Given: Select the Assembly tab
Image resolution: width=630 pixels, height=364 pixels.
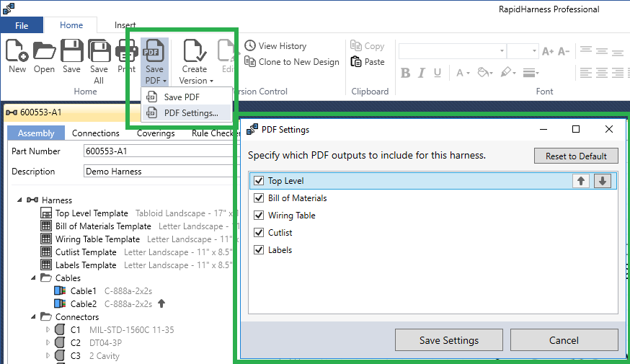Looking at the screenshot, I should tap(36, 133).
